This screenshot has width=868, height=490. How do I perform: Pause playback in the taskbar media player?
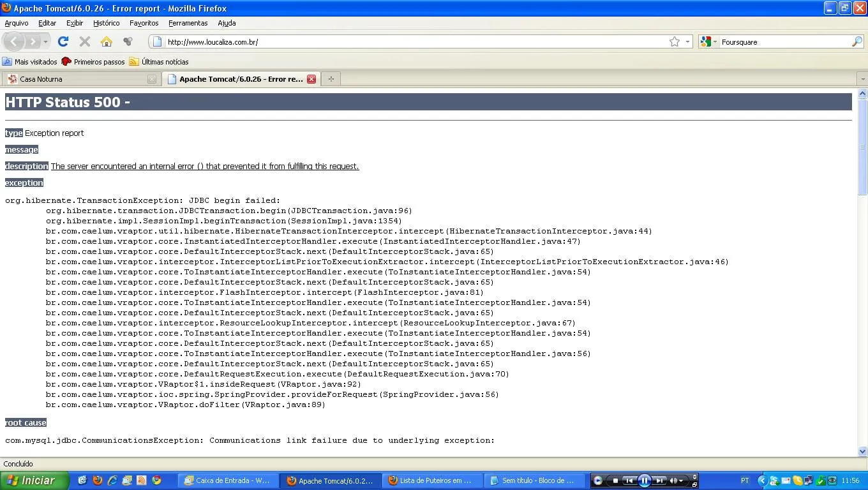tap(644, 480)
